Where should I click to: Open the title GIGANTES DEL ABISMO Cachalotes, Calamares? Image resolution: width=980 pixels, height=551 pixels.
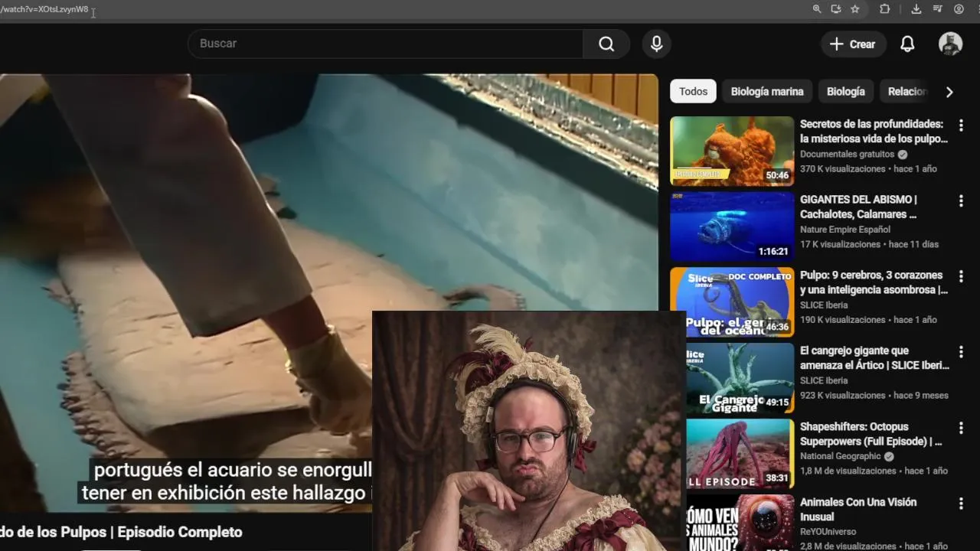[x=858, y=207]
